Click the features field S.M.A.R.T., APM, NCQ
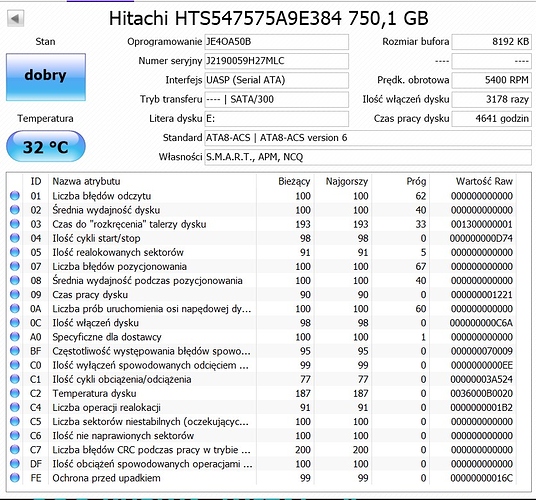This screenshot has height=500, width=536. tap(368, 157)
